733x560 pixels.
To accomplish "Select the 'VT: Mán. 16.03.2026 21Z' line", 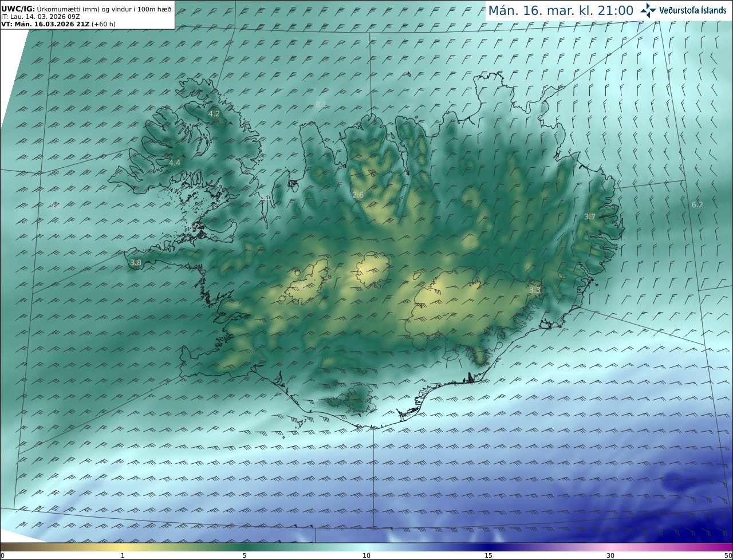I will coord(58,24).
